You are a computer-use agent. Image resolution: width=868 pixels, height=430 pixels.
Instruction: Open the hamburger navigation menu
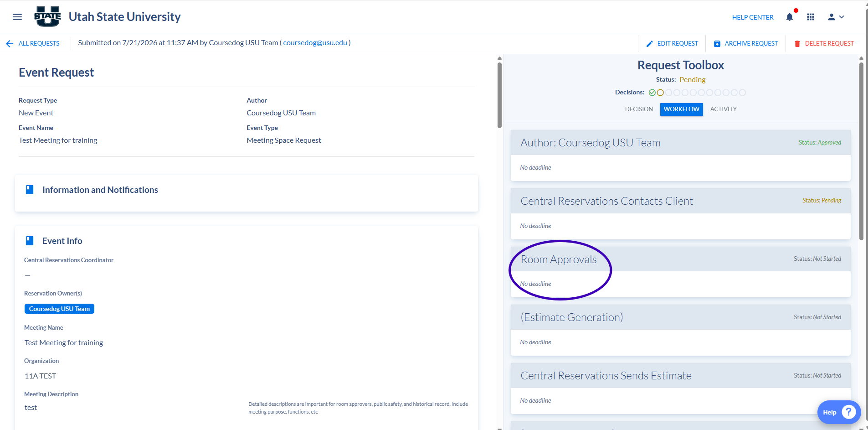[17, 17]
